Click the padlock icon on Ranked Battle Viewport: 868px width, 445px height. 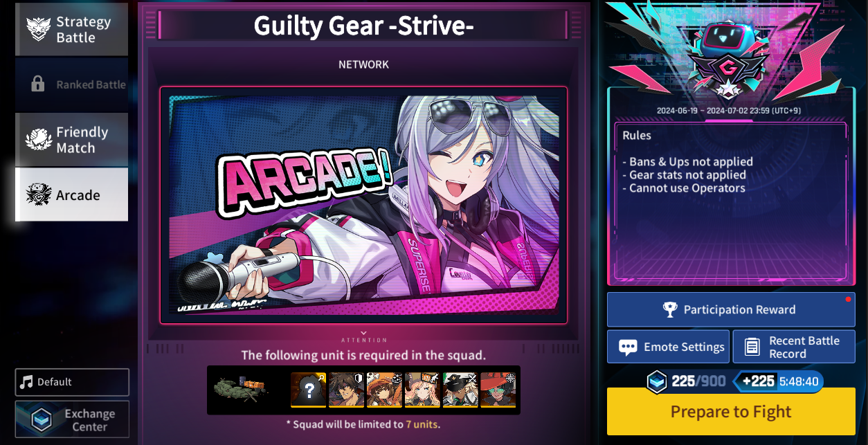pyautogui.click(x=38, y=84)
